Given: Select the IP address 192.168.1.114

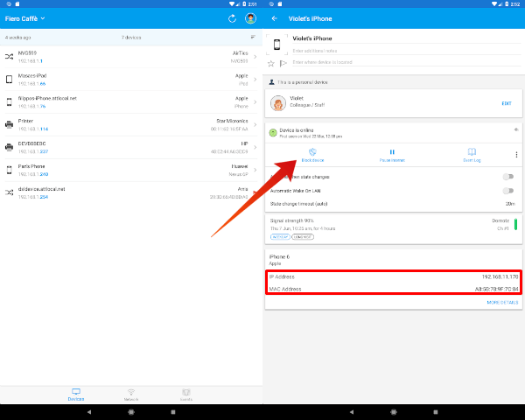Looking at the screenshot, I should tap(33, 129).
